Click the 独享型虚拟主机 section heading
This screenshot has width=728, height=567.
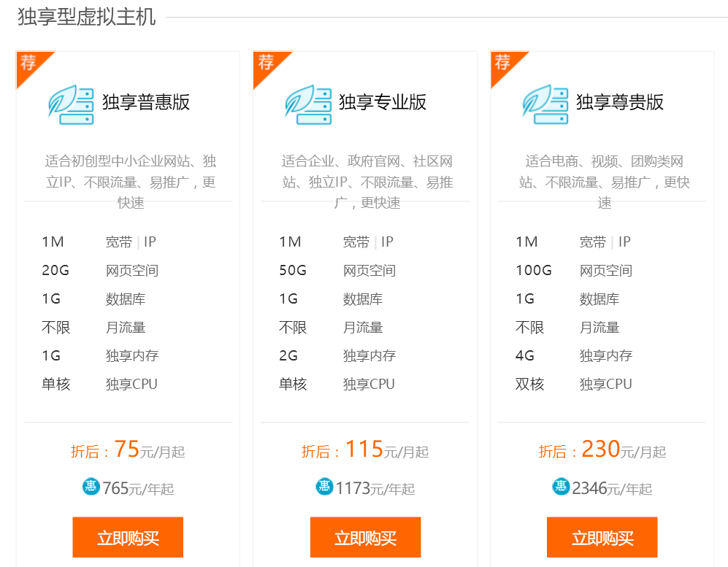(x=86, y=17)
